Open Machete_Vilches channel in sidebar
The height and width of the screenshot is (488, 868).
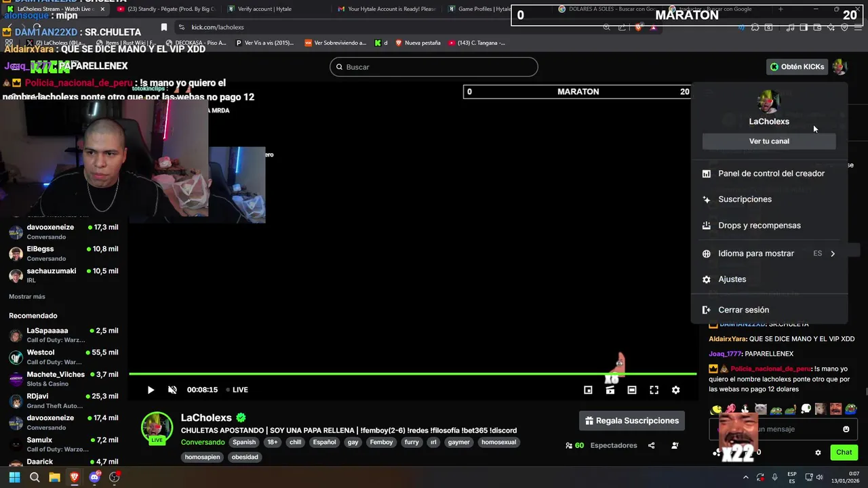click(x=64, y=379)
